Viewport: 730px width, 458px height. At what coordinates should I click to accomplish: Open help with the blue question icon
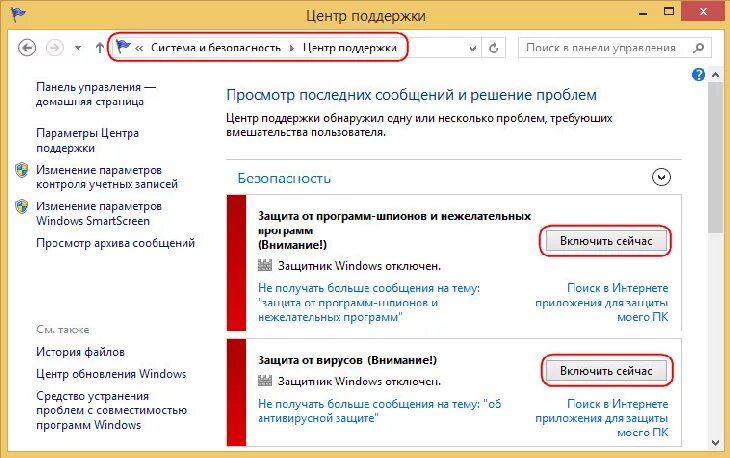click(698, 74)
